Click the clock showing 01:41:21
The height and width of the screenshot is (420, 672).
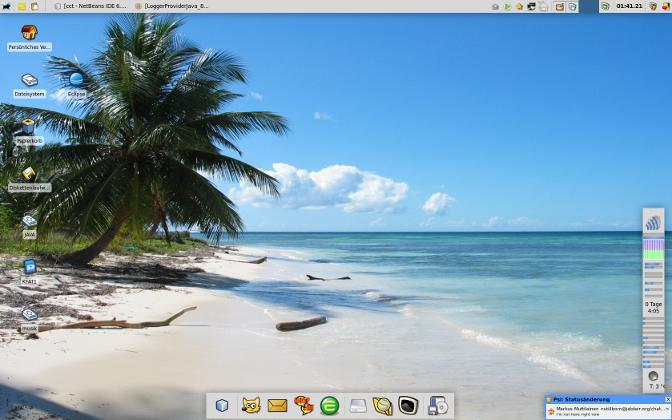coord(629,6)
